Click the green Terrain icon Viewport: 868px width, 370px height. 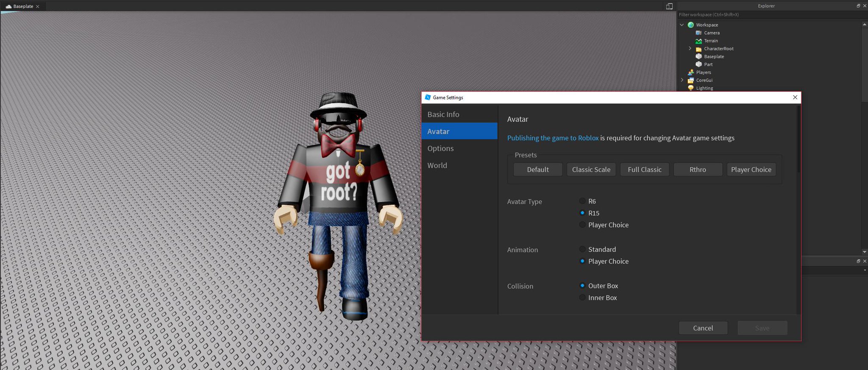[x=698, y=41]
